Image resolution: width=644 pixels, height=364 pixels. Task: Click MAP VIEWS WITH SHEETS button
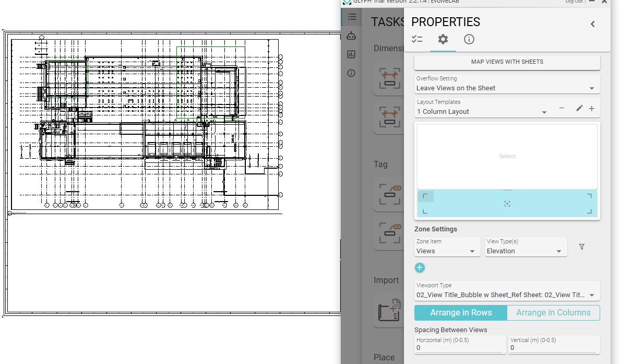click(507, 62)
